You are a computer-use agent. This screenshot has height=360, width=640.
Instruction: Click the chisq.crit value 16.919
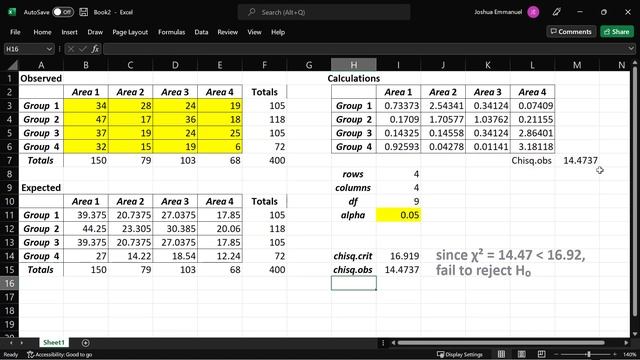point(398,256)
